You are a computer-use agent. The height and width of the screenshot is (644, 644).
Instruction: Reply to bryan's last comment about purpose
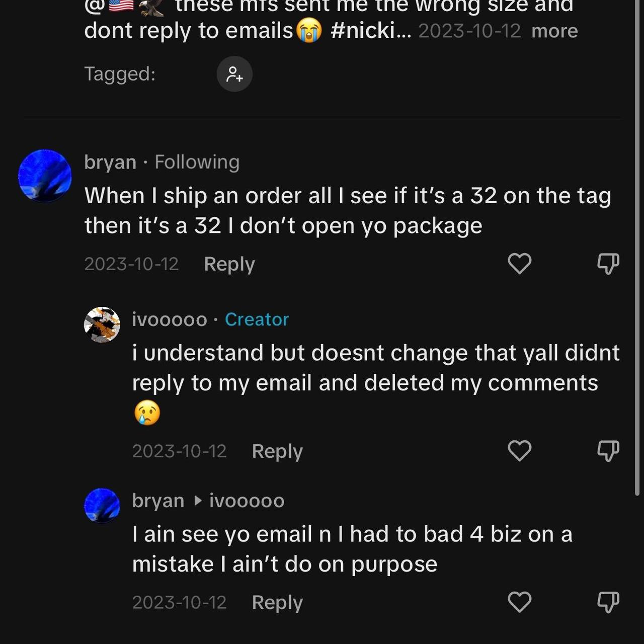[277, 602]
